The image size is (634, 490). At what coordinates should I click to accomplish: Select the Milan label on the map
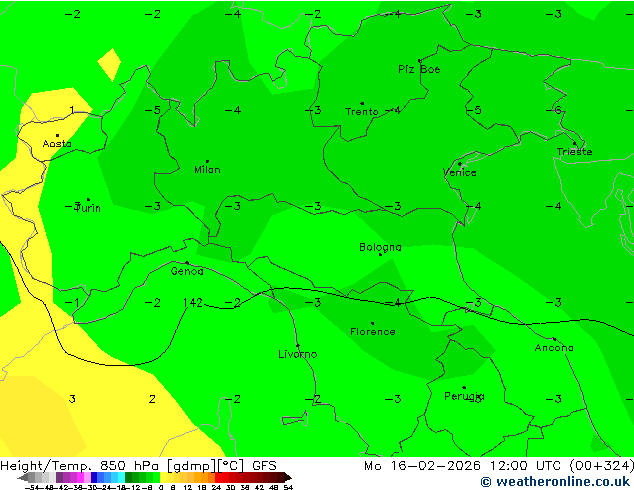pos(207,170)
